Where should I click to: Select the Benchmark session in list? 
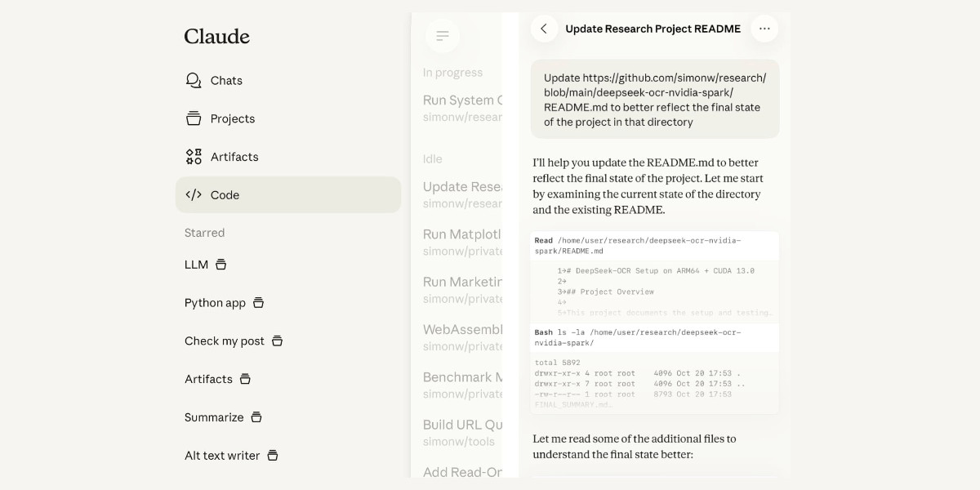[x=462, y=385]
